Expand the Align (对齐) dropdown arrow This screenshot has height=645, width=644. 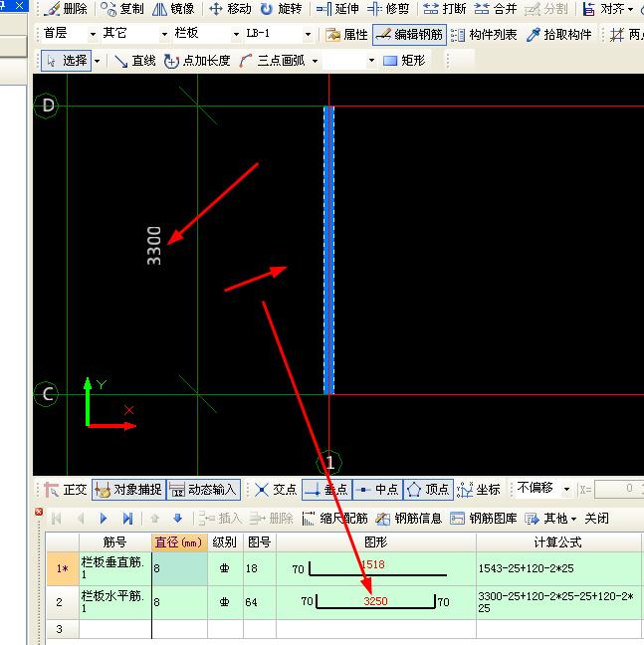[x=630, y=9]
